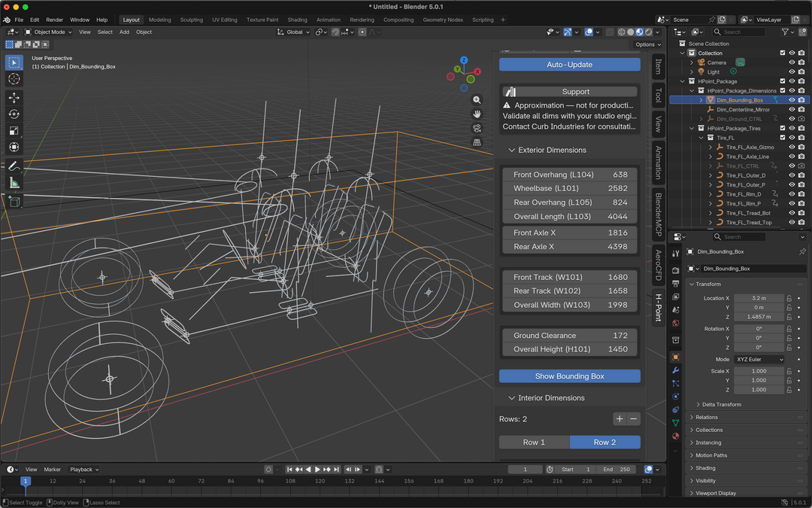
Task: Hide the Light in the outliner
Action: click(x=792, y=71)
